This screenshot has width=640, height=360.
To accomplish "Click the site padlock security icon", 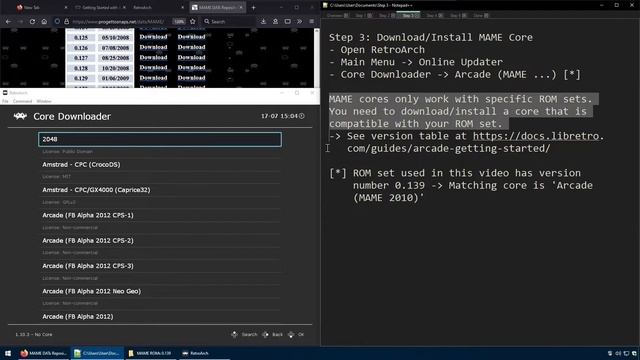I will coord(67,21).
